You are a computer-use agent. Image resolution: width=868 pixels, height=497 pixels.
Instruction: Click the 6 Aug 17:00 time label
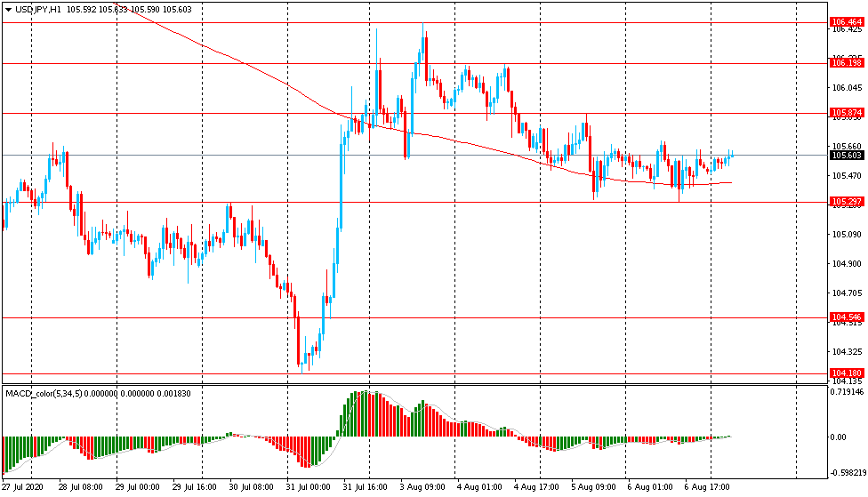coord(707,487)
